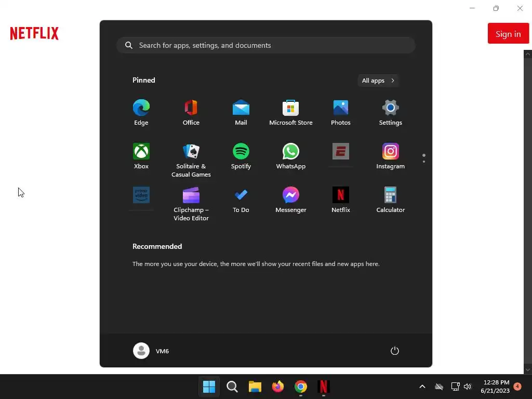The image size is (532, 399).
Task: Click the Prime Video pinned tile
Action: (x=141, y=195)
